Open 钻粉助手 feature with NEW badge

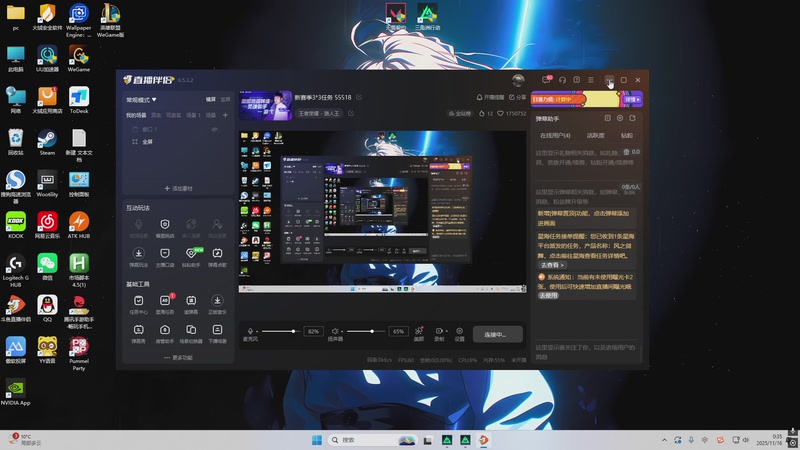coord(191,257)
